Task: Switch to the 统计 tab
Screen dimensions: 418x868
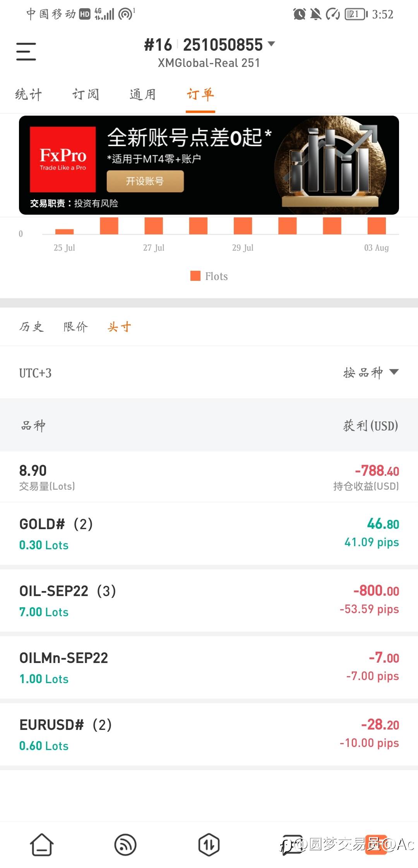Action: [28, 94]
